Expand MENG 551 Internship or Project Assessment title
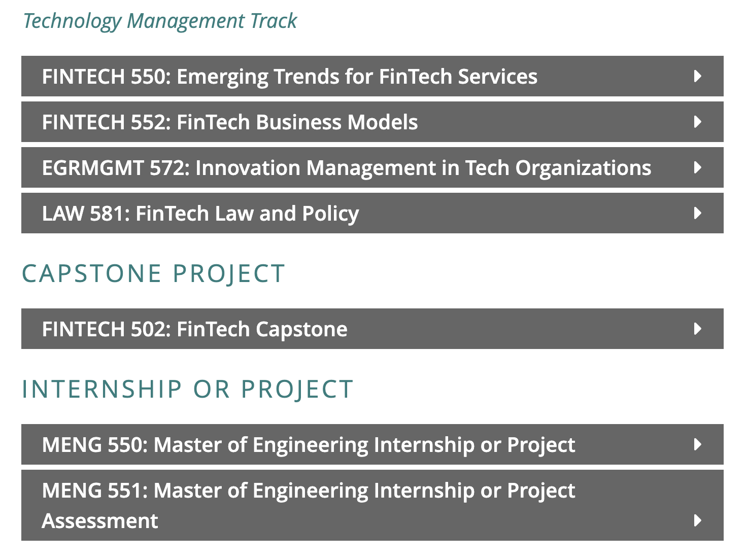 (x=372, y=505)
